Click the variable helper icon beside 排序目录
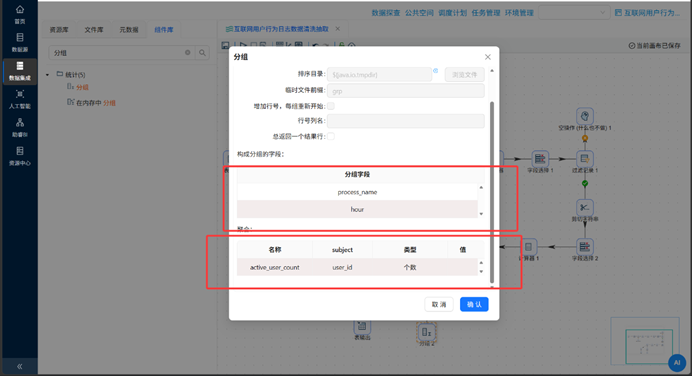Screen dimensions: 692x376 (436, 71)
